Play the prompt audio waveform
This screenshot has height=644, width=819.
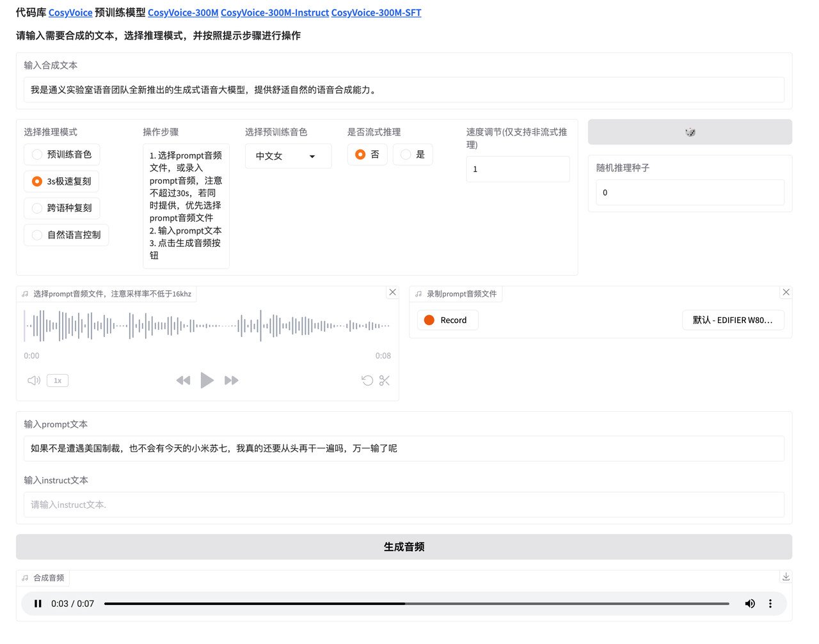pos(207,381)
